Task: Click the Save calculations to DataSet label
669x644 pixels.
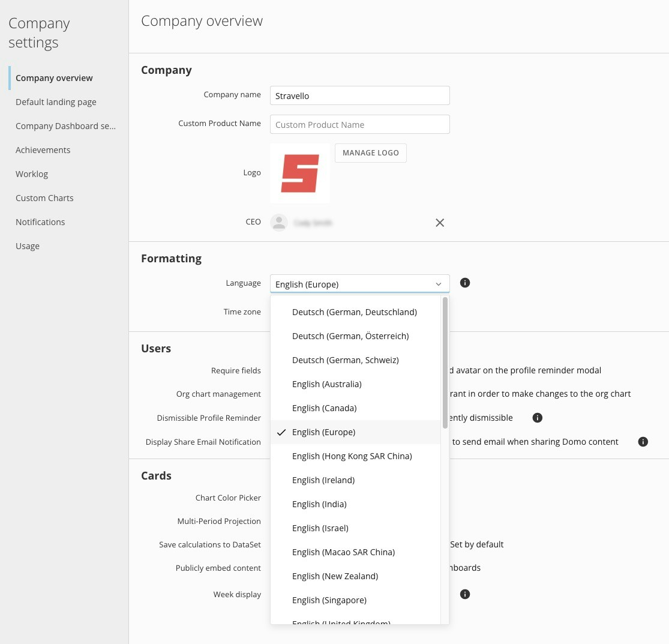Action: (210, 544)
